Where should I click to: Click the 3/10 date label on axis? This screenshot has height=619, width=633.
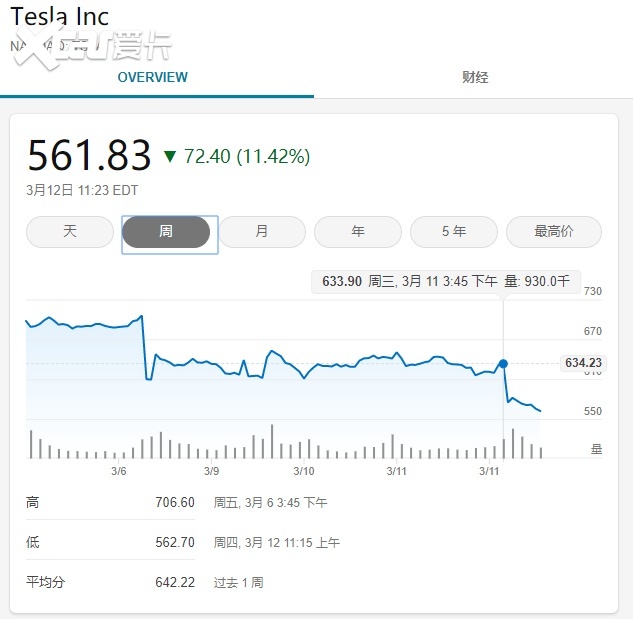(304, 470)
